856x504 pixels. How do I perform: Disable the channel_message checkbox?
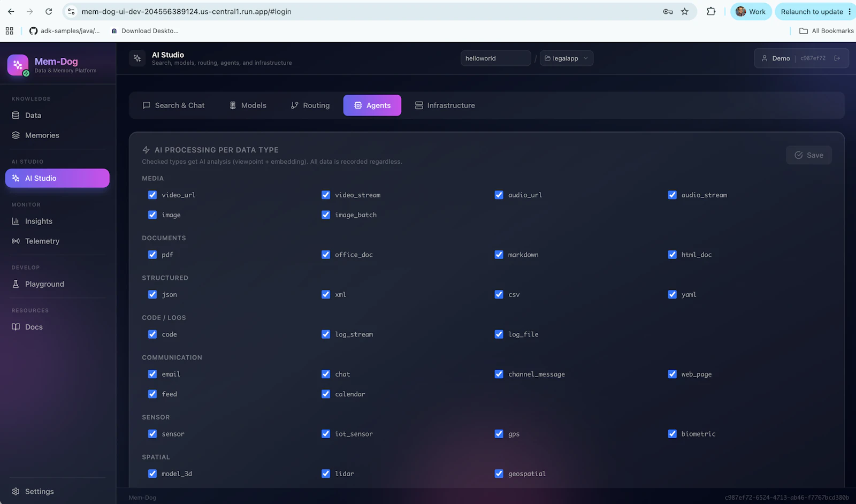click(499, 375)
